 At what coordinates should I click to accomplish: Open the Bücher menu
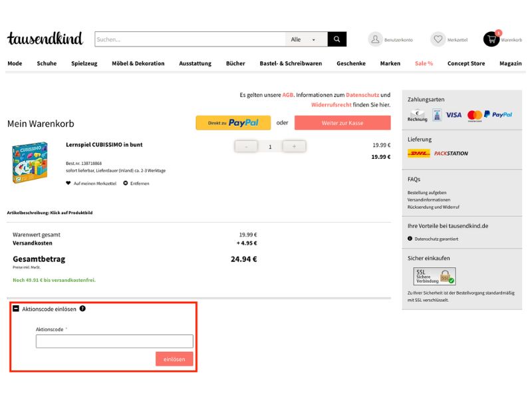pyautogui.click(x=235, y=63)
